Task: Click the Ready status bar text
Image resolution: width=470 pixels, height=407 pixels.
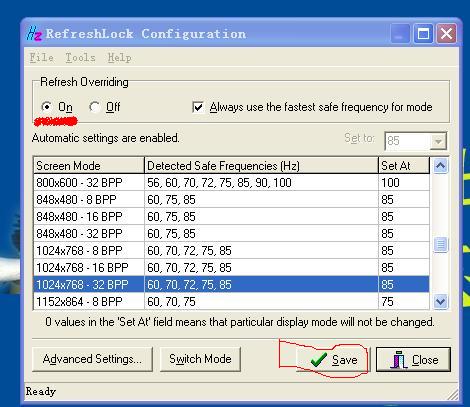Action: coord(41,391)
